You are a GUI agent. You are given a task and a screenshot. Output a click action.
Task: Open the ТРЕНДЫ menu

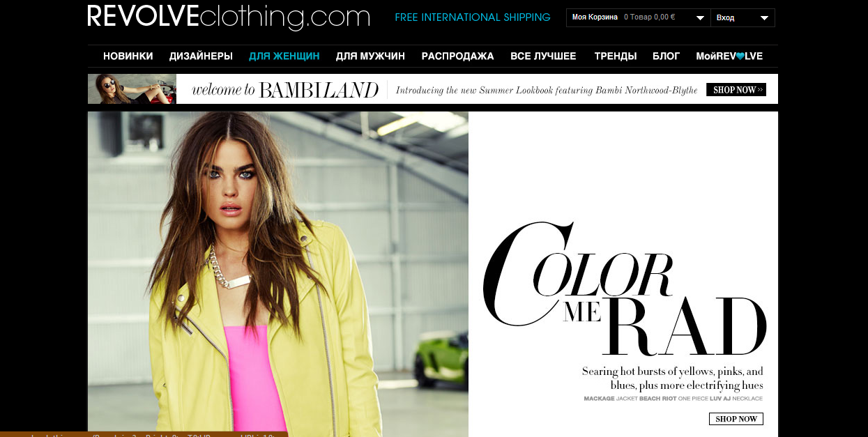point(615,56)
